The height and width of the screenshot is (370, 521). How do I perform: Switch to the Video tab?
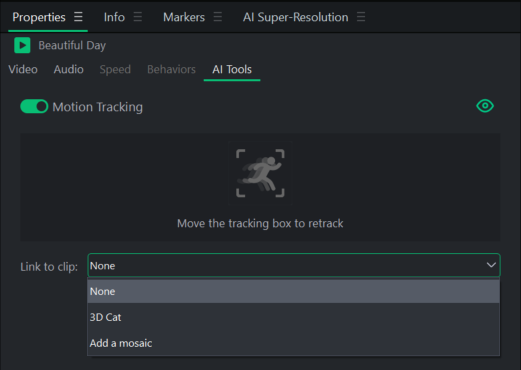click(23, 69)
